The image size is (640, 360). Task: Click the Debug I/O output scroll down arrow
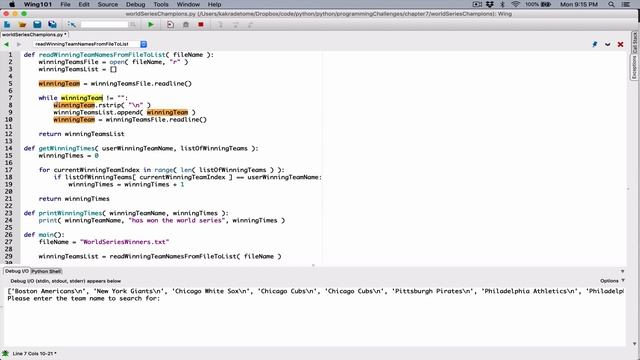point(634,344)
